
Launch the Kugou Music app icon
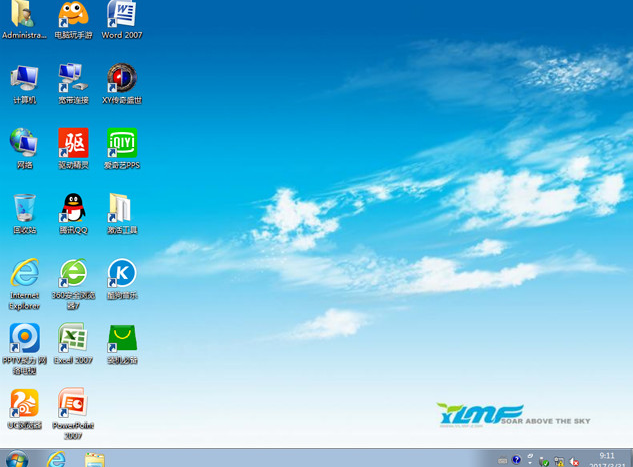(x=121, y=274)
